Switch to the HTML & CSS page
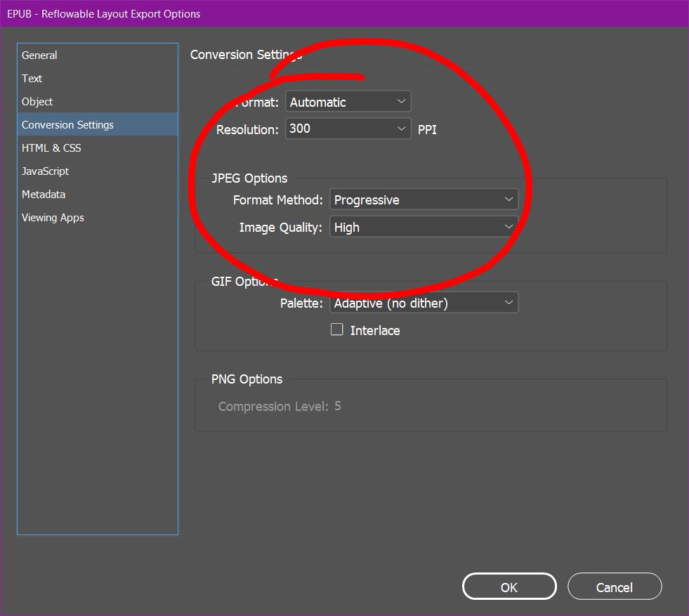Screen dimensions: 689x616 [x=51, y=148]
